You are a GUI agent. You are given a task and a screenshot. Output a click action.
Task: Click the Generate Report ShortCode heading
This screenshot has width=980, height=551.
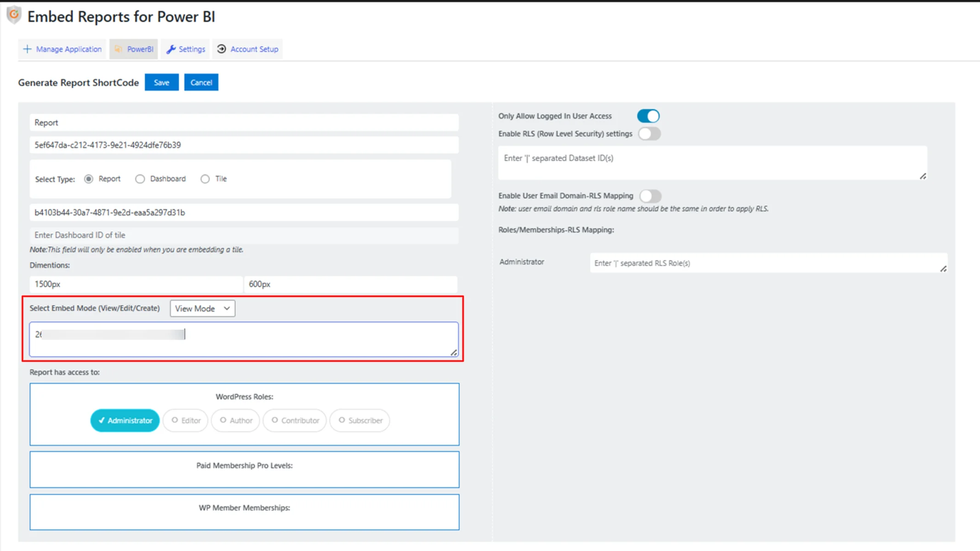[79, 83]
